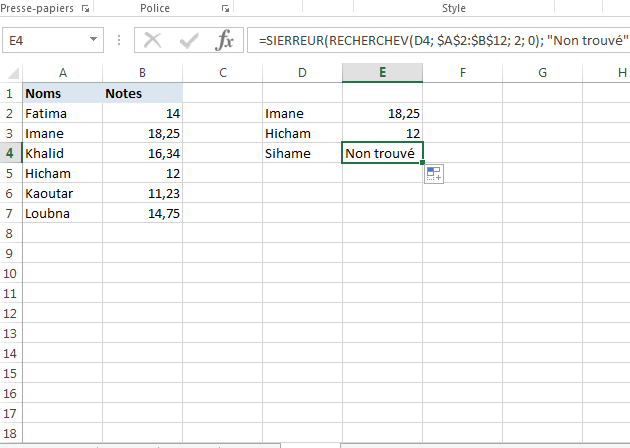
Task: Click the Non trouvé result cell
Action: 382,153
